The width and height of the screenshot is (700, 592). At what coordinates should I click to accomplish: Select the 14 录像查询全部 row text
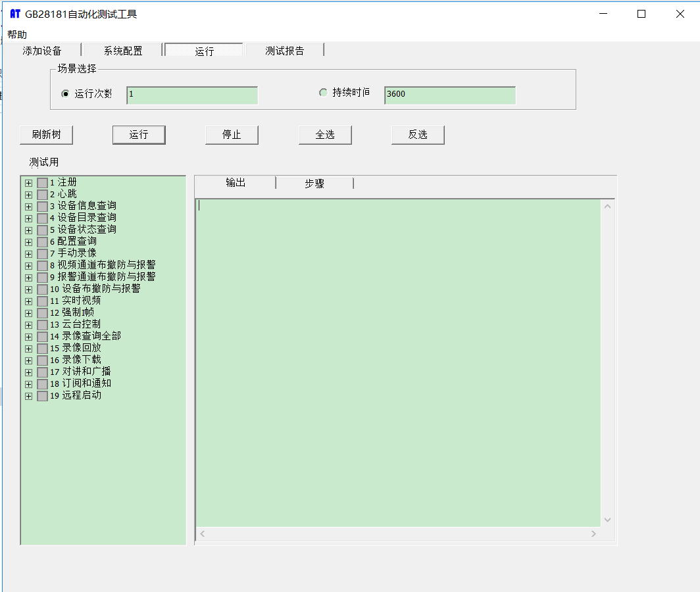[86, 336]
